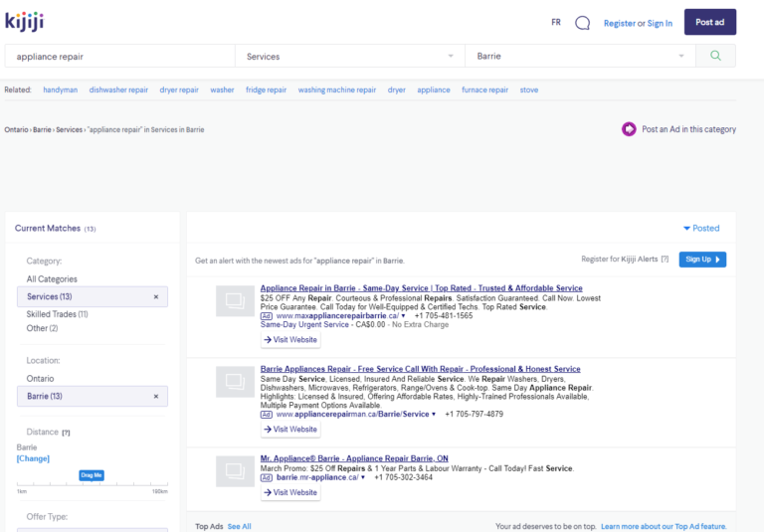Open the Posted sort dropdown
Viewport: 764px width, 532px height.
tap(701, 228)
